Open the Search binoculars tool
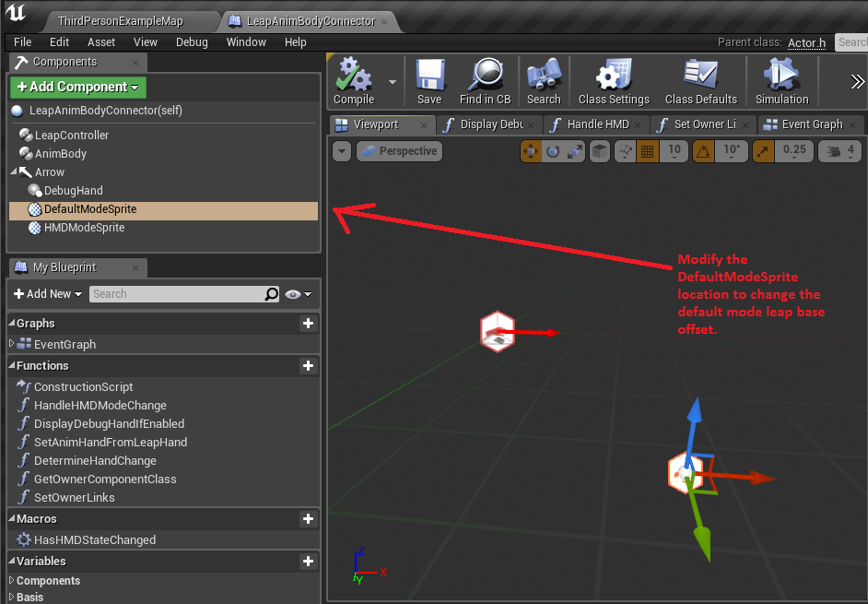The image size is (868, 604). 544,81
